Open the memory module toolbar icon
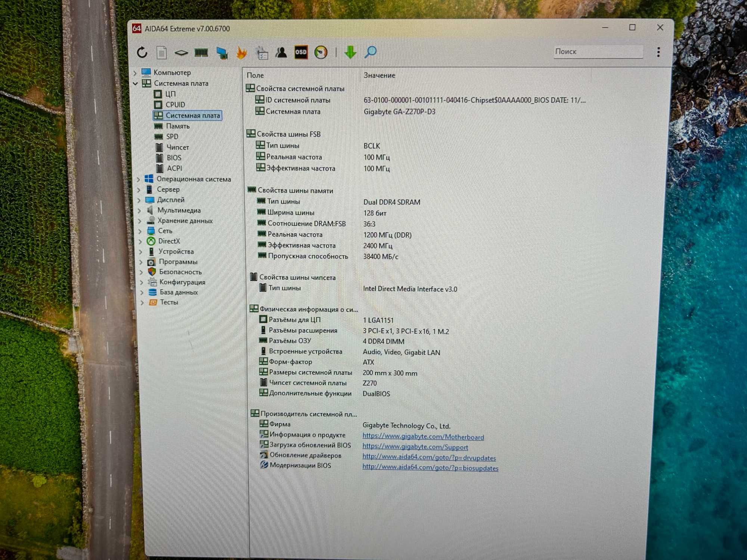 click(x=201, y=53)
